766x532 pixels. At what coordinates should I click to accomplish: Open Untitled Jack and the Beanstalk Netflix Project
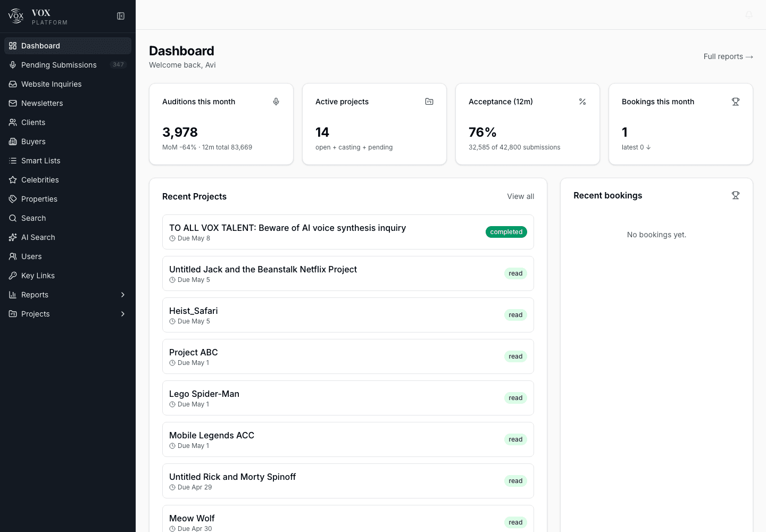348,273
